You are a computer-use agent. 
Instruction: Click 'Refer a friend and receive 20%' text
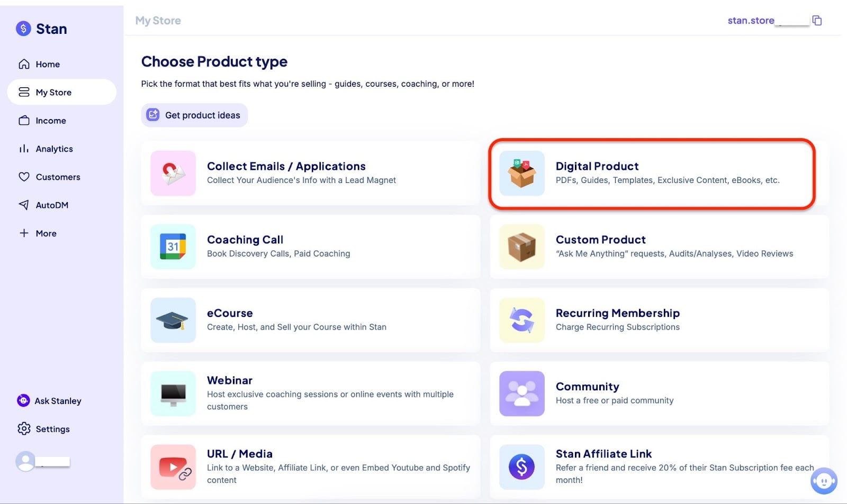[x=685, y=474]
